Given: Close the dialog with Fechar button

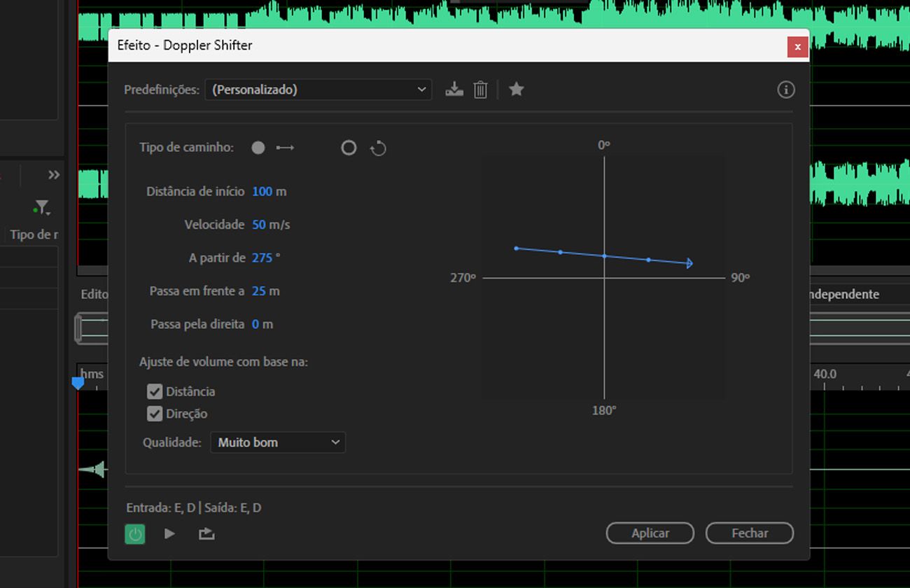Looking at the screenshot, I should tap(749, 533).
